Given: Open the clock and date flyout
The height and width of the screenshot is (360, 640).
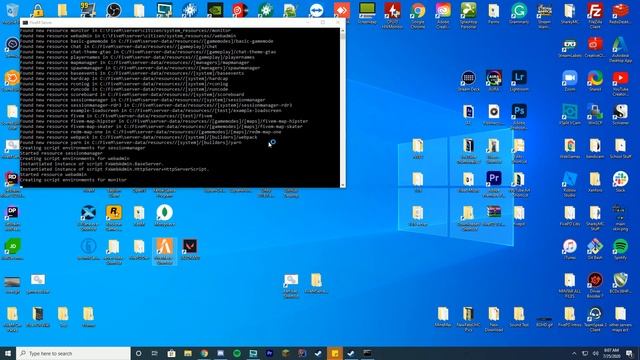Looking at the screenshot, I should [x=611, y=353].
